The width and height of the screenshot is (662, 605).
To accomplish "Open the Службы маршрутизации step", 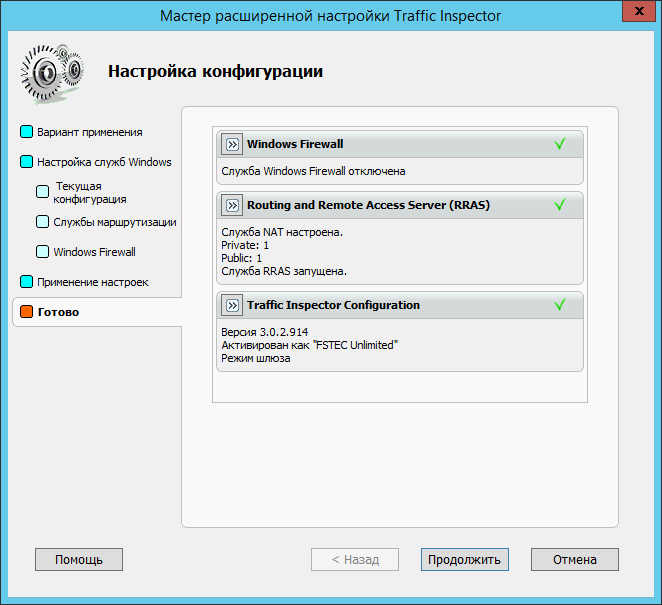I will pyautogui.click(x=115, y=222).
